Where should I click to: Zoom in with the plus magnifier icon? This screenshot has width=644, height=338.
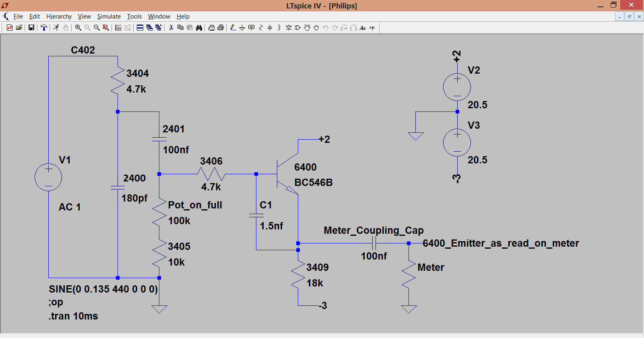pos(78,28)
